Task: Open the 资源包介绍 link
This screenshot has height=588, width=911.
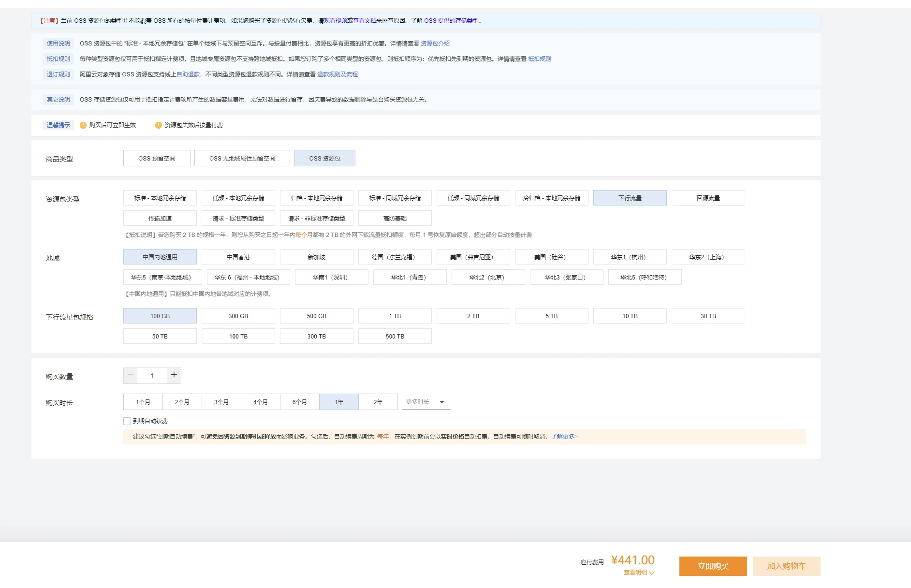Action: [x=435, y=44]
